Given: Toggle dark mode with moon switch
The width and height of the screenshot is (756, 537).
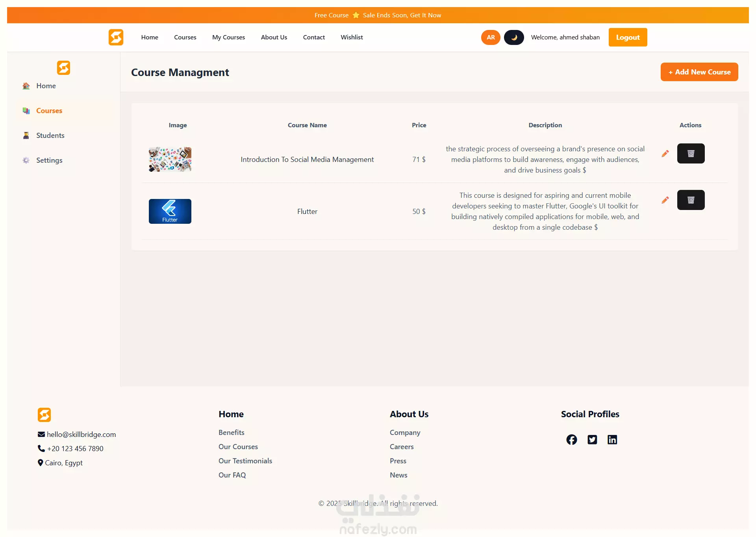Looking at the screenshot, I should (x=514, y=37).
